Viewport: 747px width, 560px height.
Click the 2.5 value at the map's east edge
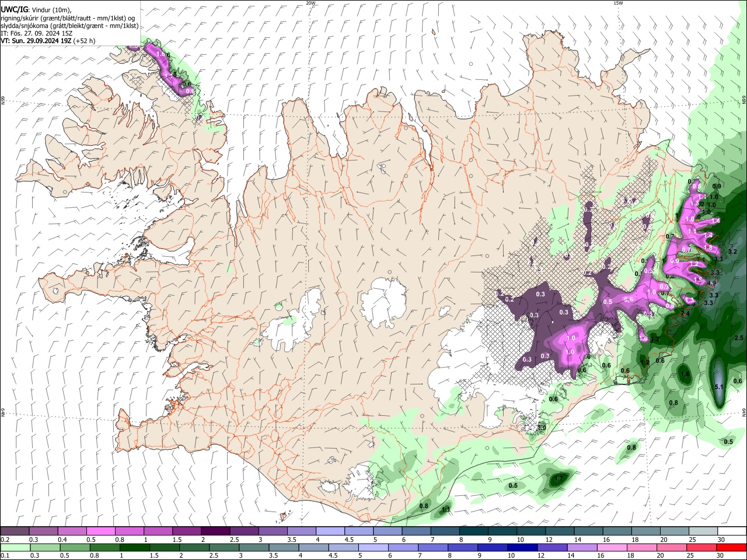(x=739, y=338)
